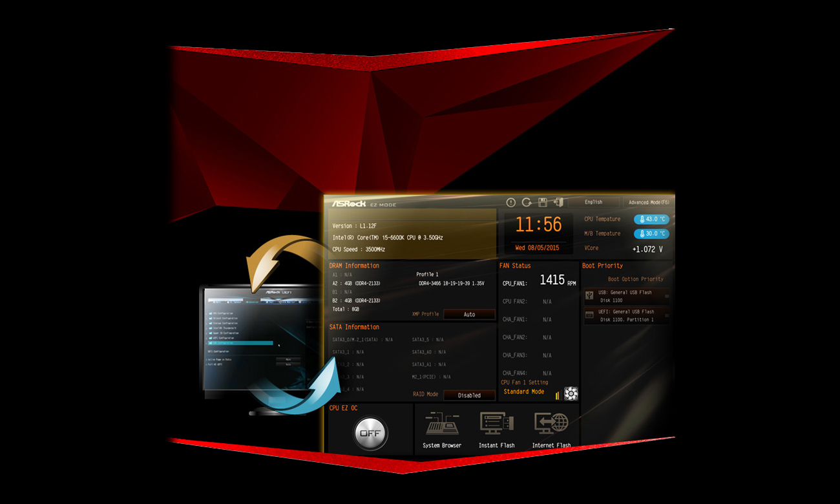The width and height of the screenshot is (840, 504).
Task: Click the Boot Priority heading
Action: pyautogui.click(x=602, y=266)
